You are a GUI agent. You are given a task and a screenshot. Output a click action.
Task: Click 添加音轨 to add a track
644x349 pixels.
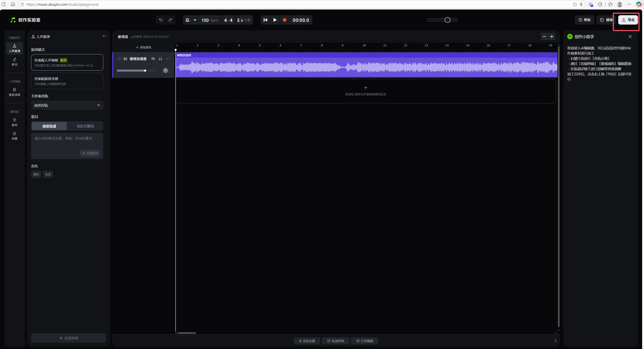pos(143,47)
